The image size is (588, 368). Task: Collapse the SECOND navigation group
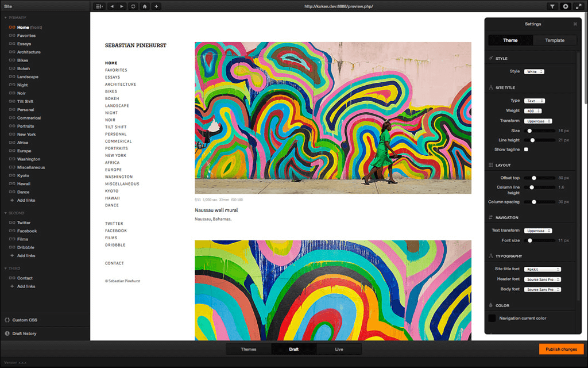(x=6, y=213)
